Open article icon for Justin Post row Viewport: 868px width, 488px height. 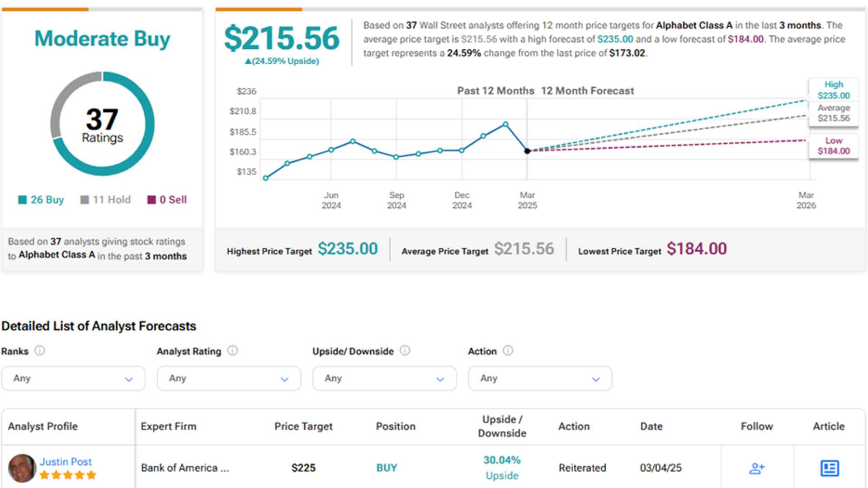pos(829,468)
